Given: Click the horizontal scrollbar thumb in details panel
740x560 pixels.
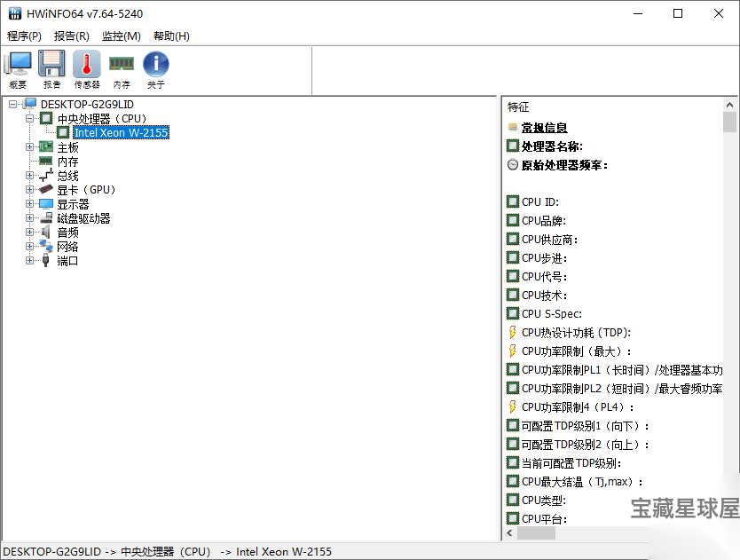Looking at the screenshot, I should click(536, 533).
